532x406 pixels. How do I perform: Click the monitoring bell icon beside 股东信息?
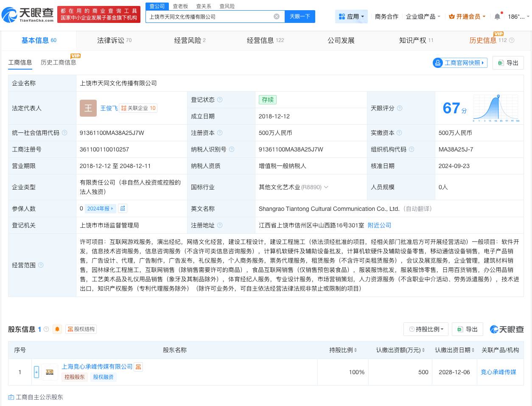click(x=57, y=329)
